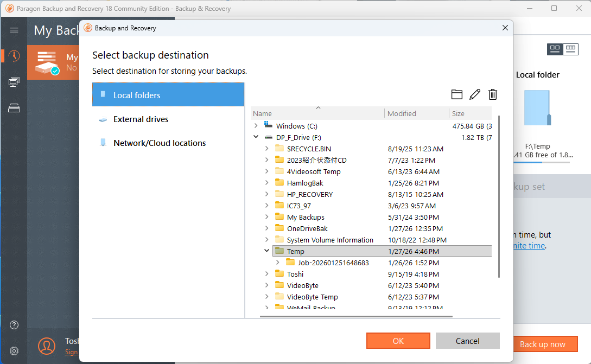Open the settings gear icon
The image size is (591, 364).
tap(14, 351)
